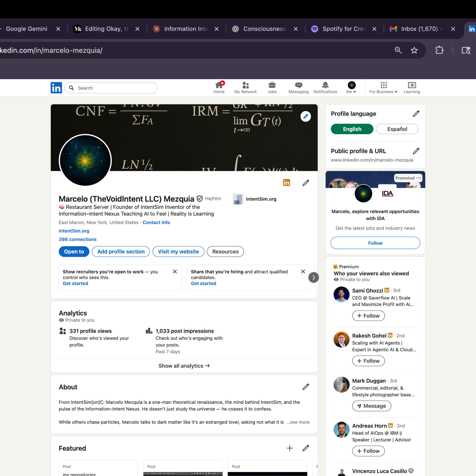Close the Google Gemini tab
476x476 pixels.
pyautogui.click(x=58, y=29)
